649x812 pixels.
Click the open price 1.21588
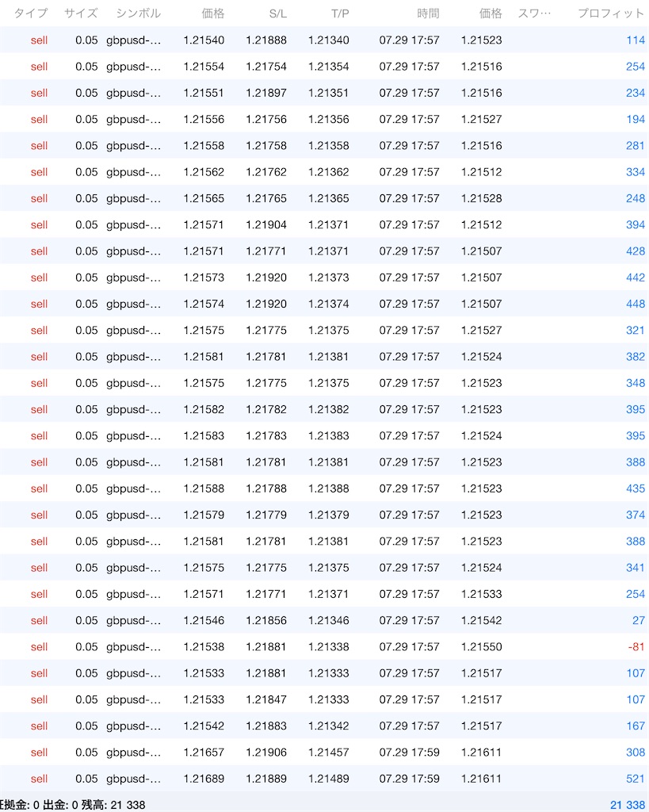[x=204, y=488]
